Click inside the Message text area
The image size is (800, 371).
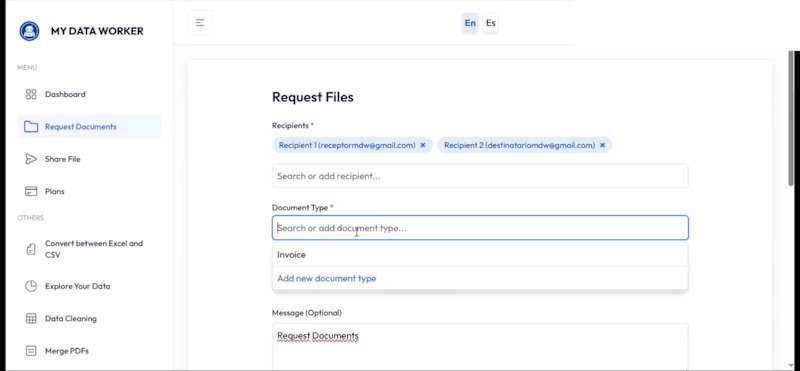[x=480, y=347]
